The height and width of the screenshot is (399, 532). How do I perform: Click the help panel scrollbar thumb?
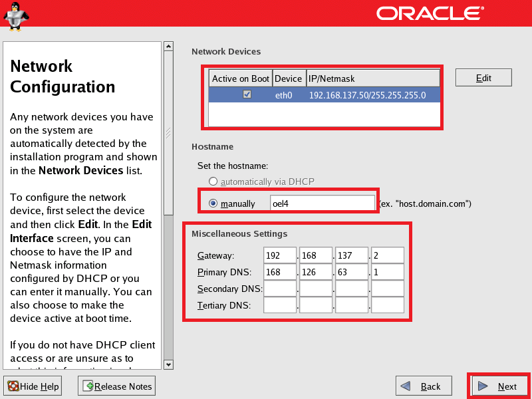[x=168, y=132]
